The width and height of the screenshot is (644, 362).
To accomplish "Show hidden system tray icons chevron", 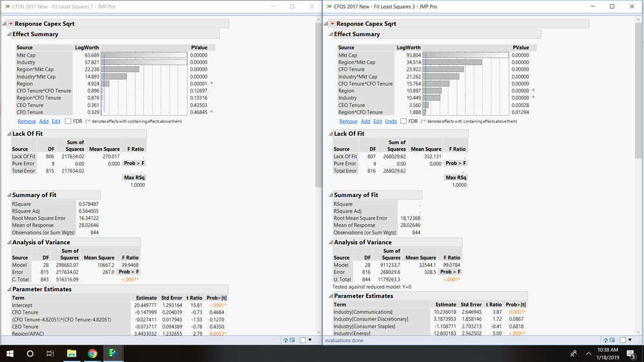I will (x=589, y=354).
